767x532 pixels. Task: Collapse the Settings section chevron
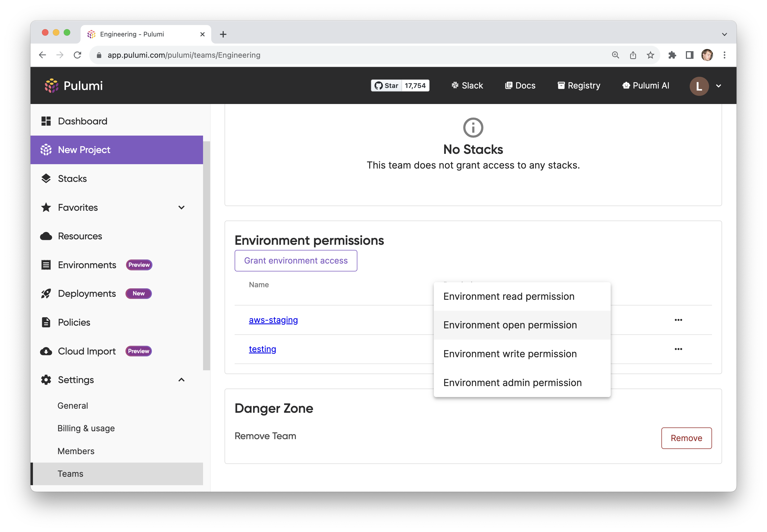(181, 380)
